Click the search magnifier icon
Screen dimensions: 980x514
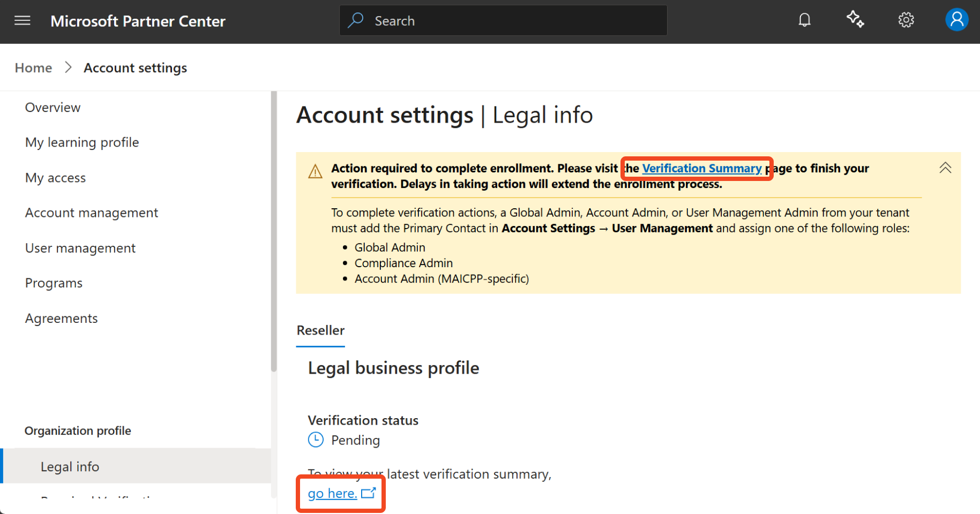click(x=355, y=20)
